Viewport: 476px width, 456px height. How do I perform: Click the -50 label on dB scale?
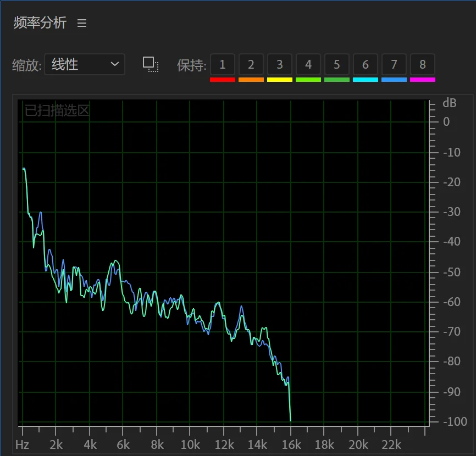point(452,272)
